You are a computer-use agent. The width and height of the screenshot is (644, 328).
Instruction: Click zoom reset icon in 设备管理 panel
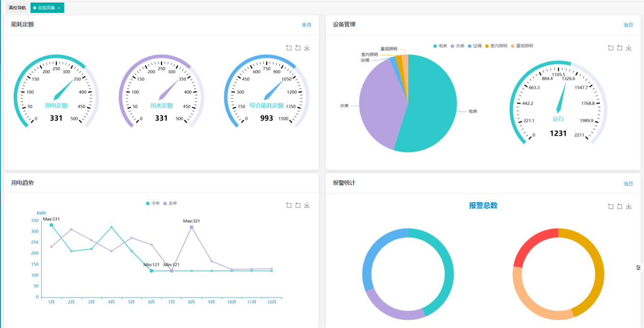pyautogui.click(x=620, y=48)
